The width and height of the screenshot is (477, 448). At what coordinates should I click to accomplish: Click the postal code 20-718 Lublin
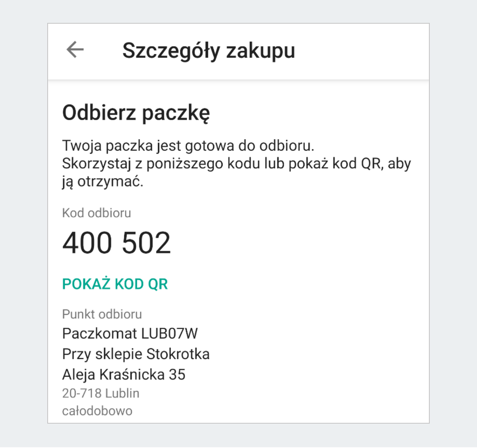[x=101, y=393]
